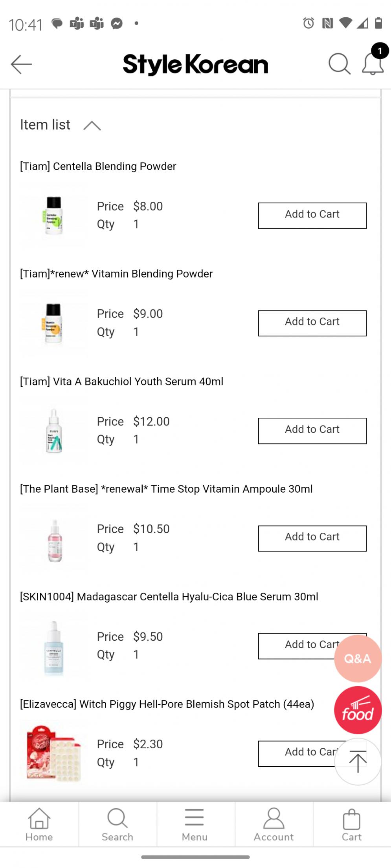Add Centella Blending Powder to cart
This screenshot has width=391, height=868.
click(312, 216)
